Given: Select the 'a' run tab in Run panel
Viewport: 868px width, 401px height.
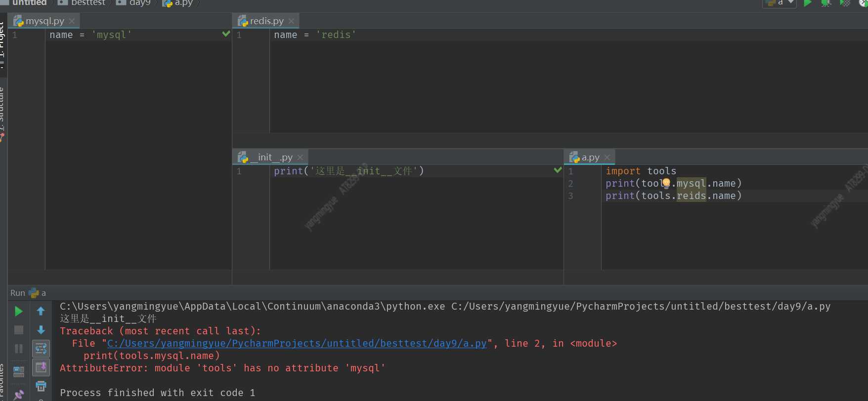Looking at the screenshot, I should [38, 293].
